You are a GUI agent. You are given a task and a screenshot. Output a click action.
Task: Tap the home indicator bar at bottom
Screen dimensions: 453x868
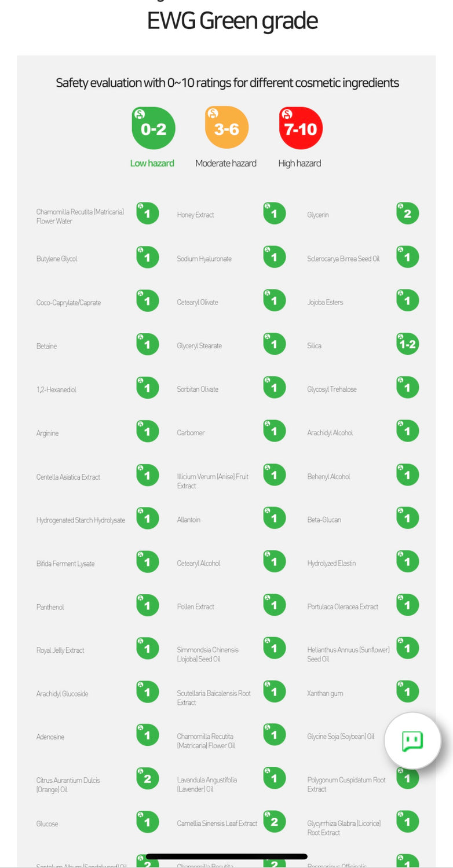tap(226, 856)
